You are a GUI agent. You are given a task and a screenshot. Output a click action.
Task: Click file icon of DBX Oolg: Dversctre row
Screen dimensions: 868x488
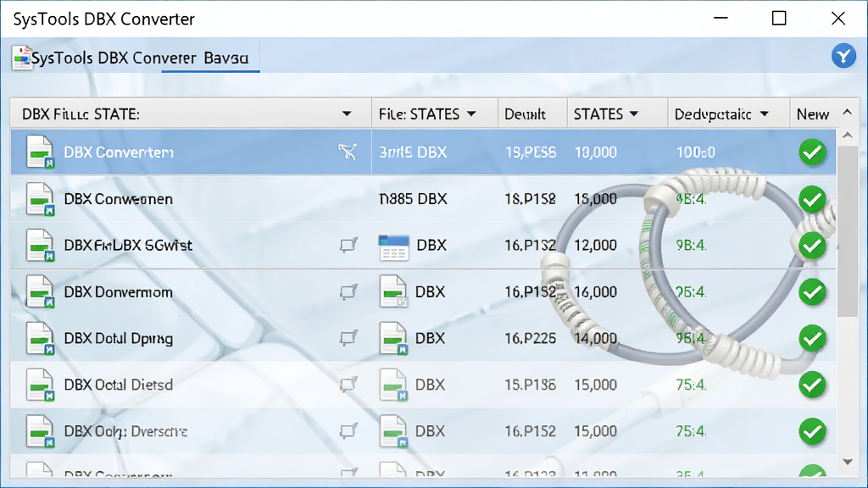[40, 431]
